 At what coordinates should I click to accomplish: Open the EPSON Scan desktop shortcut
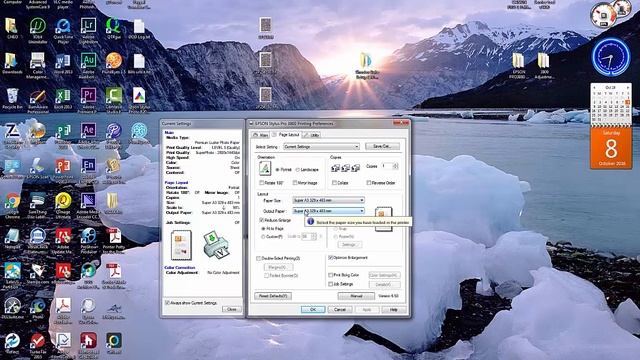[x=38, y=169]
